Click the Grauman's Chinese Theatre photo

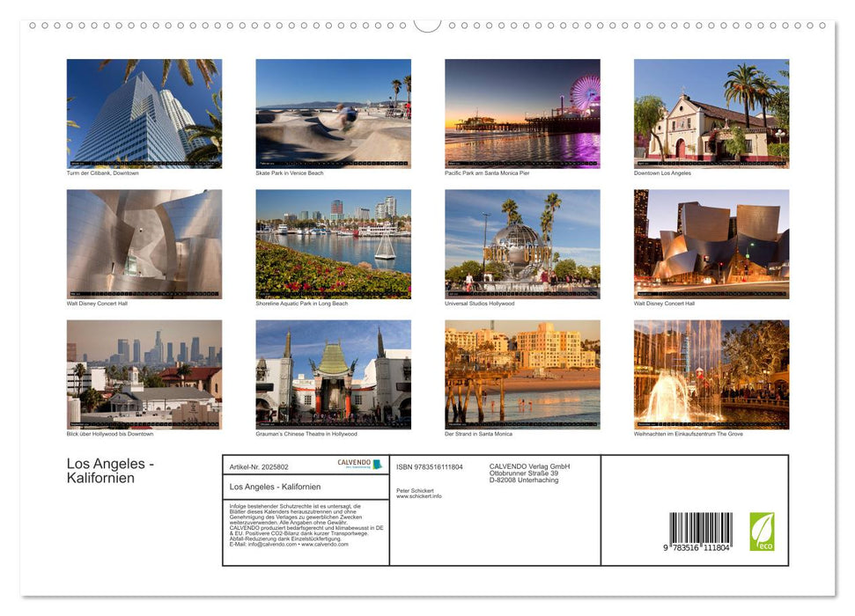pyautogui.click(x=333, y=373)
